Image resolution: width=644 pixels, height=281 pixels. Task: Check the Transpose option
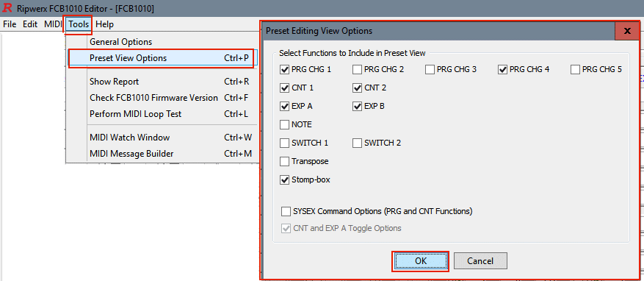click(284, 161)
